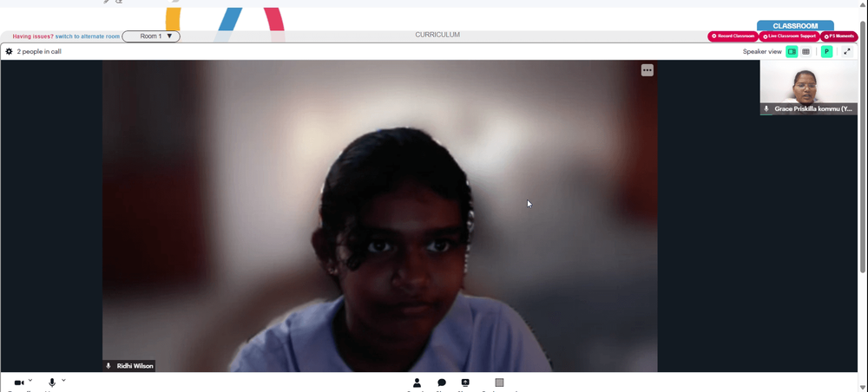Toggle the camera in bottom toolbar
868x392 pixels.
coord(19,382)
